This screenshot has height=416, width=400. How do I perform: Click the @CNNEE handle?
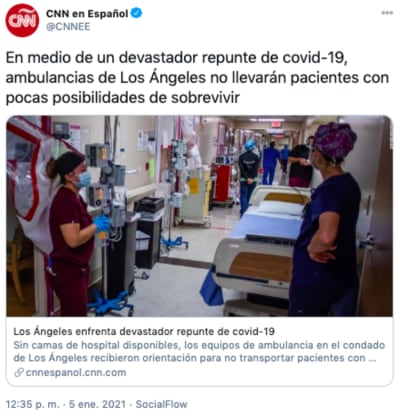68,27
